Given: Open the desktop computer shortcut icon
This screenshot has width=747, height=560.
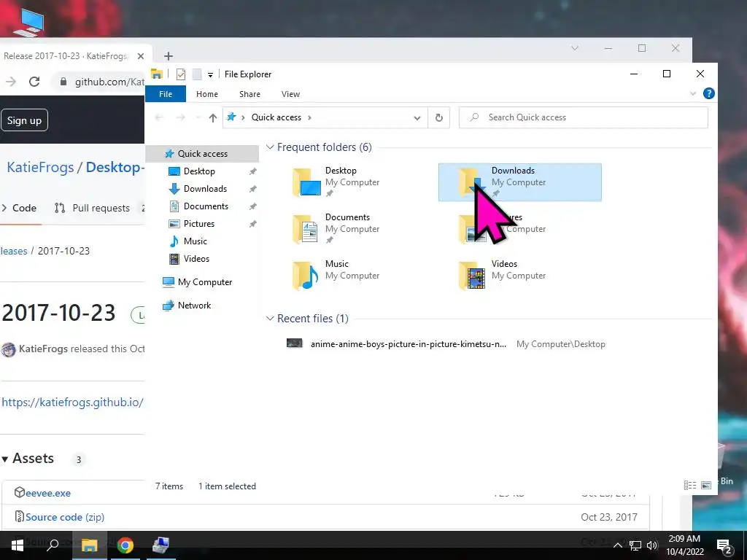Looking at the screenshot, I should click(x=28, y=22).
